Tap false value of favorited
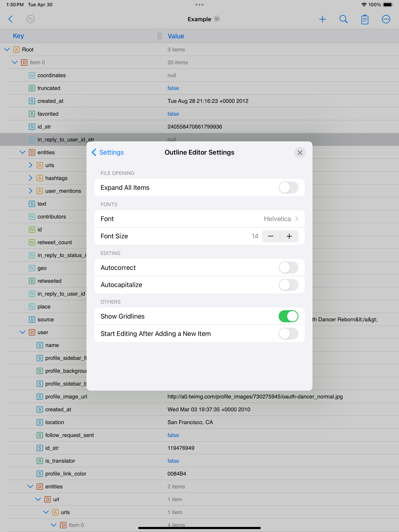 pyautogui.click(x=173, y=114)
